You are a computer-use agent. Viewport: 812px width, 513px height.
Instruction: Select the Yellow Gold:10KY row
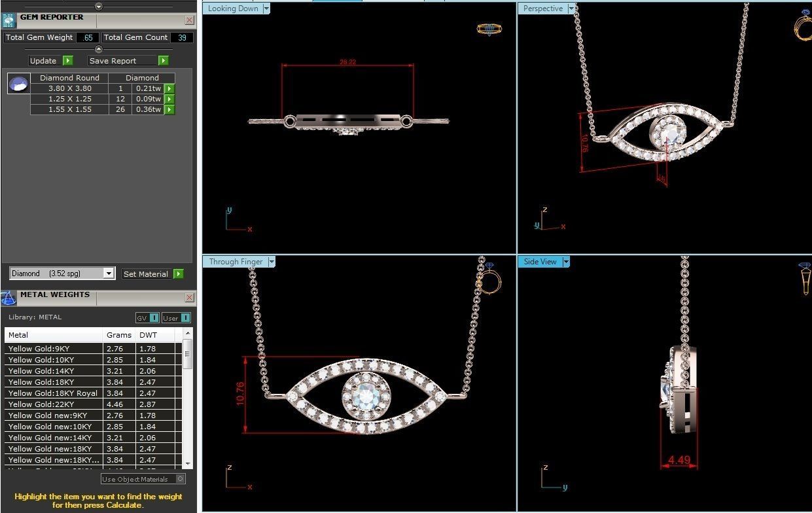94,360
